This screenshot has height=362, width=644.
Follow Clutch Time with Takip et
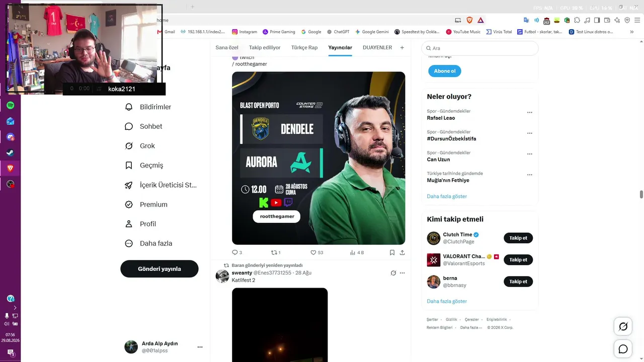(518, 238)
